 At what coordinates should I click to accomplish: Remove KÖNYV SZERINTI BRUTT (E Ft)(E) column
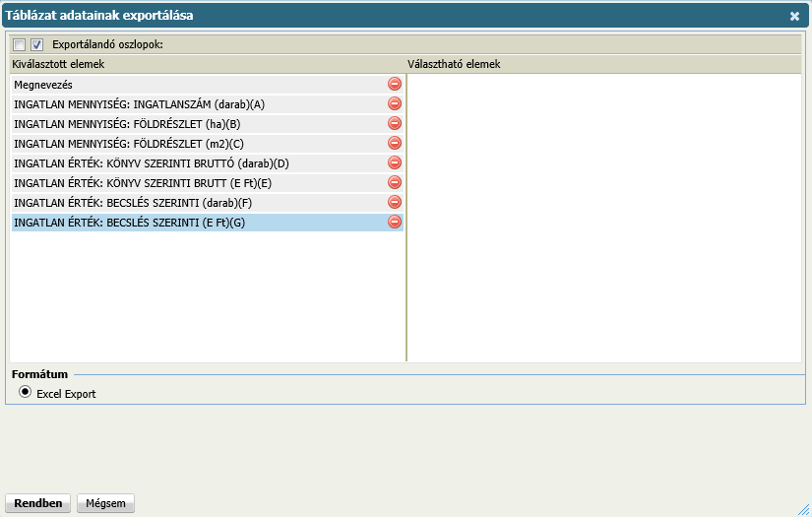pos(394,182)
